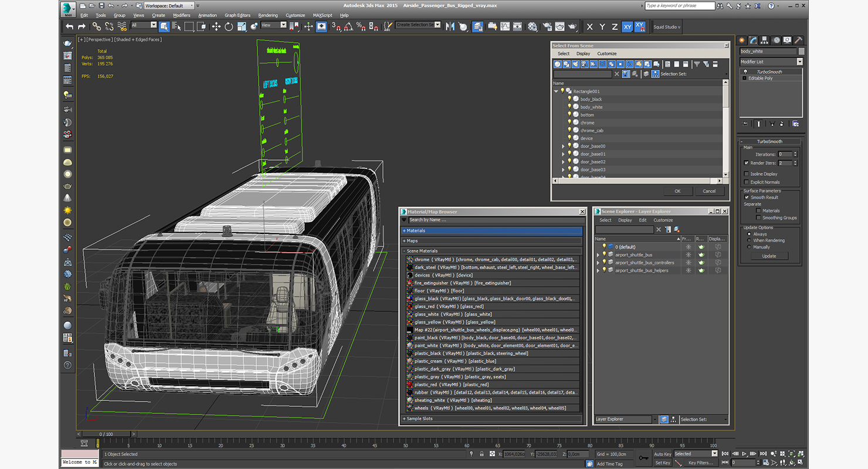Click the Render Production teapot icon
The width and height of the screenshot is (868, 469).
click(x=572, y=26)
